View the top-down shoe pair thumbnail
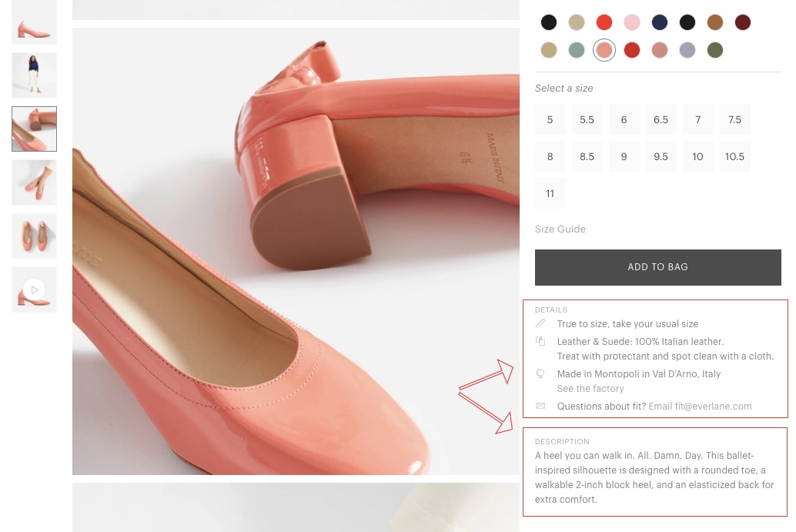Viewport: 796px width, 532px height. (x=34, y=236)
